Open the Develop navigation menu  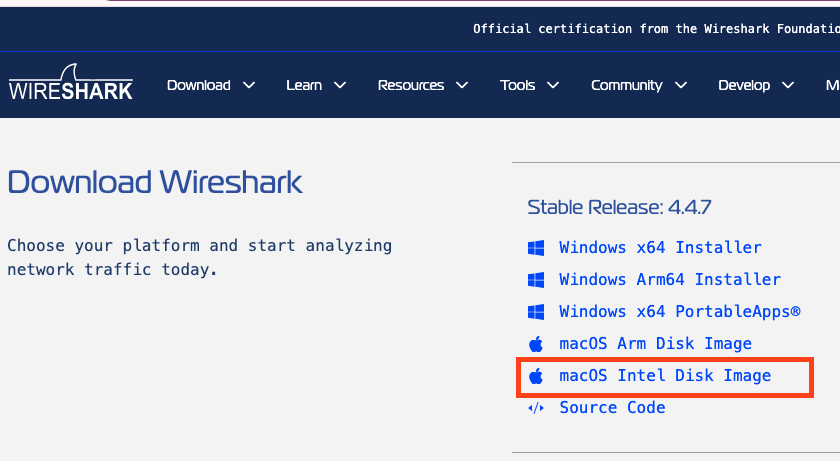point(744,85)
